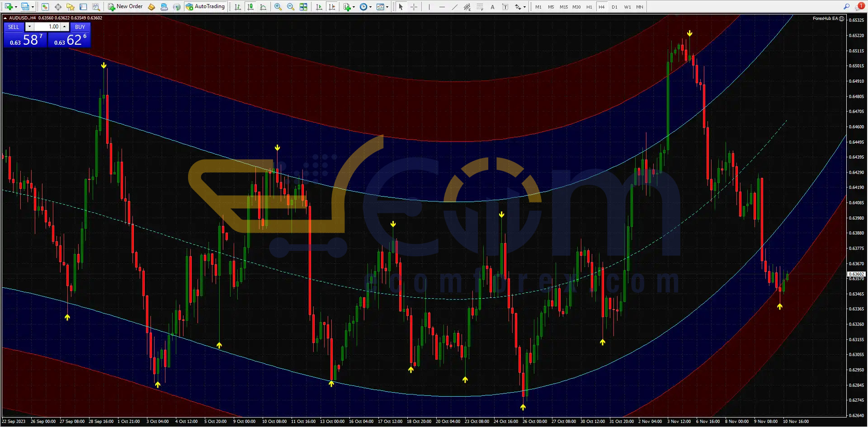
Task: Open the Profiles icon
Action: coord(25,7)
